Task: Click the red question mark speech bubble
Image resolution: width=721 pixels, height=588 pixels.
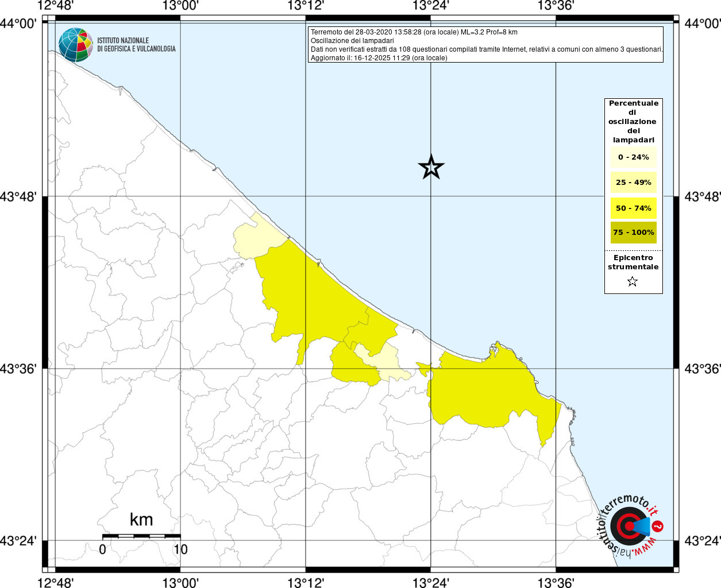Action: point(658,526)
